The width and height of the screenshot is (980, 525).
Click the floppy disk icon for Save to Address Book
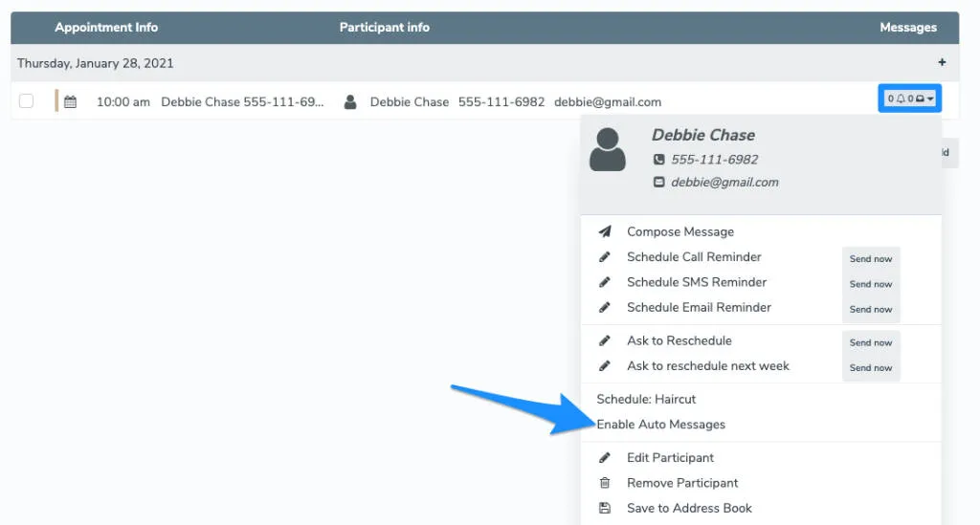605,508
